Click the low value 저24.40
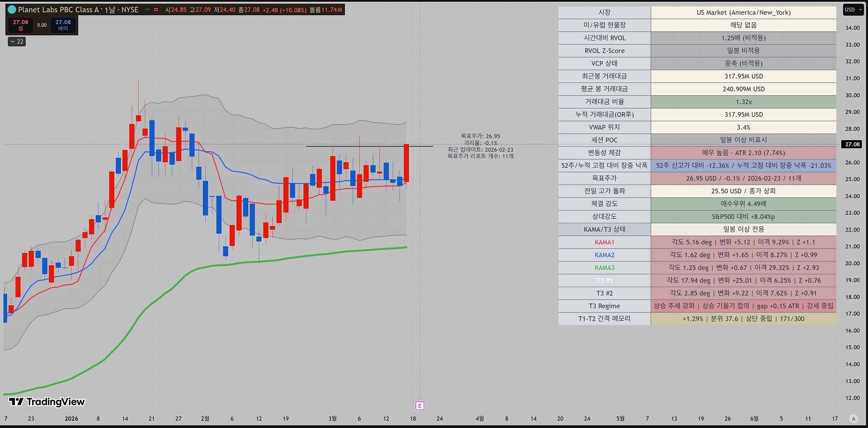Viewport: 868px width, 428px height. [225, 10]
